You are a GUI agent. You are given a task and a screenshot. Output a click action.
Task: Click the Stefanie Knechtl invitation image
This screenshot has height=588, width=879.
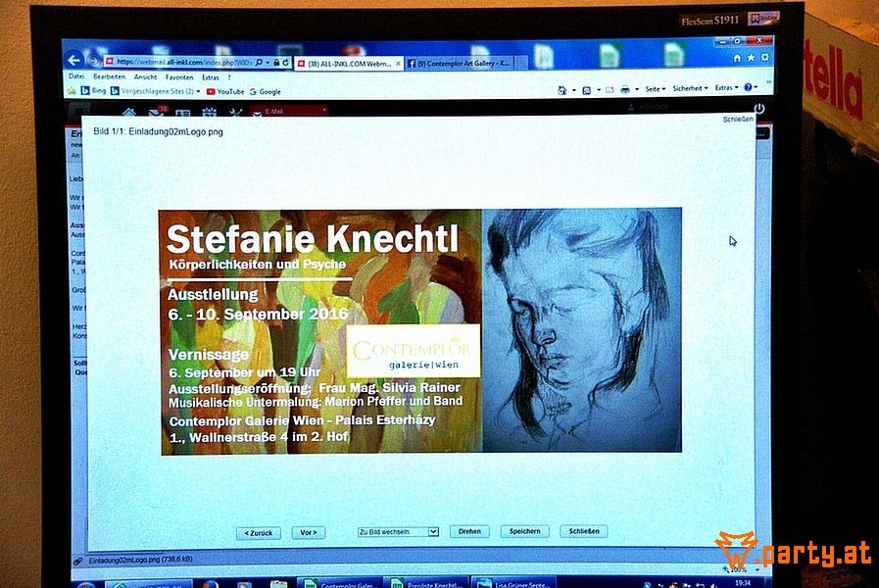[420, 330]
